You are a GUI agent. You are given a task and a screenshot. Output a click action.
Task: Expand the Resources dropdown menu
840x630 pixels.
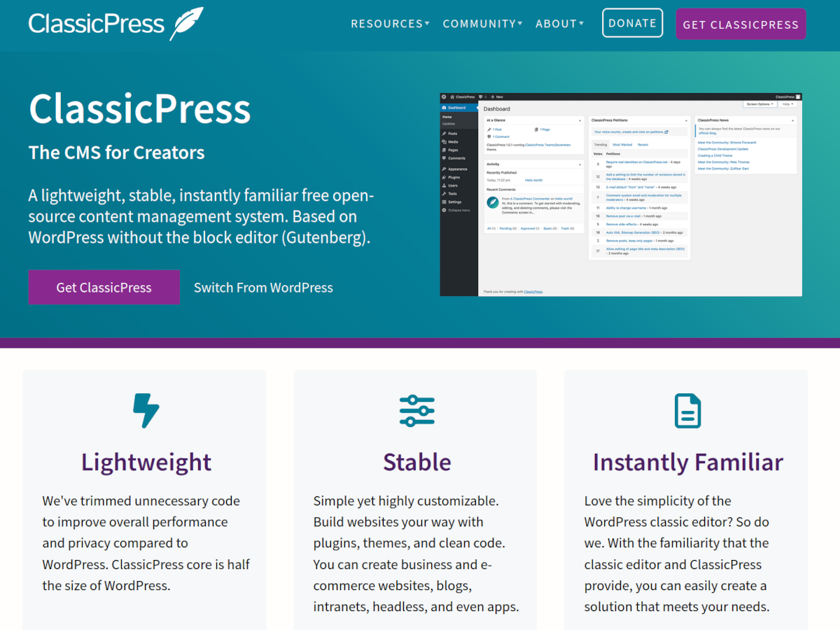[x=390, y=24]
